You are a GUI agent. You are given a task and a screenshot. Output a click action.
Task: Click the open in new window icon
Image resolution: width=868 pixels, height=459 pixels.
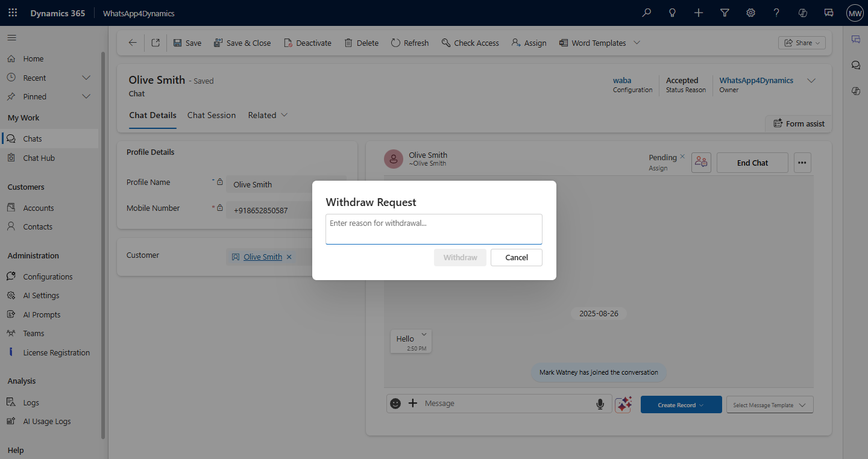pos(156,43)
